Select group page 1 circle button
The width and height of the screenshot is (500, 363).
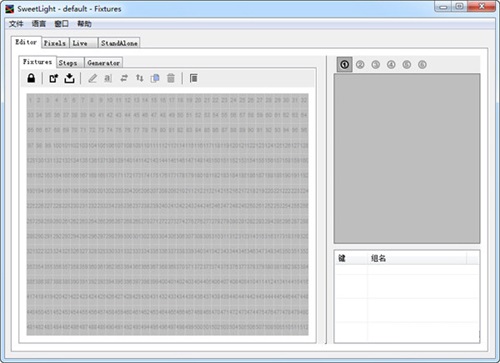[345, 64]
